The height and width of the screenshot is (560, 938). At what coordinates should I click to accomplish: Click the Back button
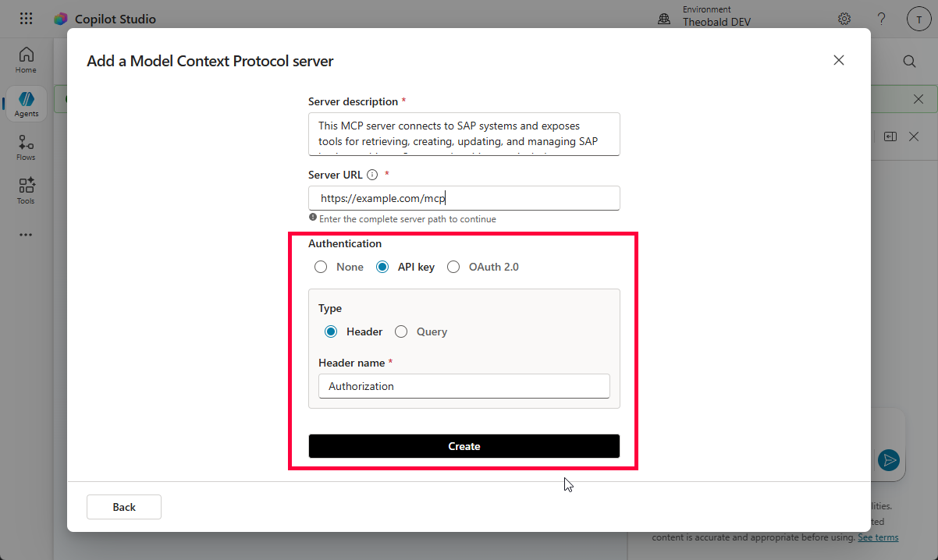[124, 507]
